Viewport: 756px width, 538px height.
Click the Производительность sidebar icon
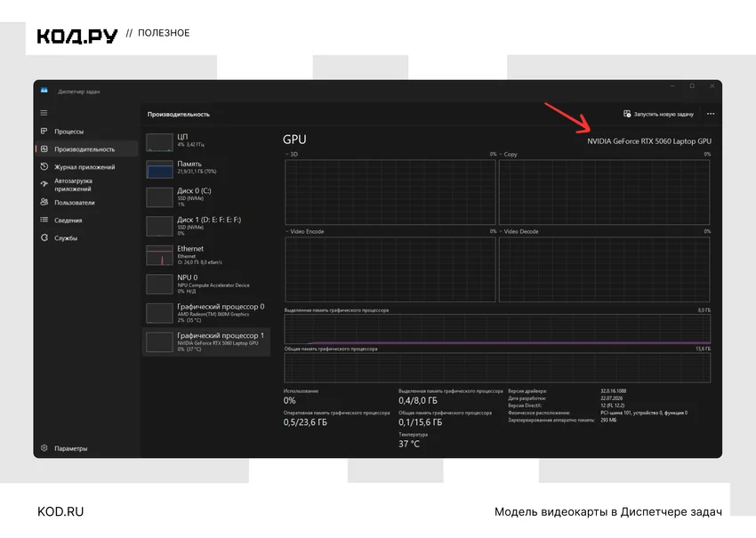(44, 149)
